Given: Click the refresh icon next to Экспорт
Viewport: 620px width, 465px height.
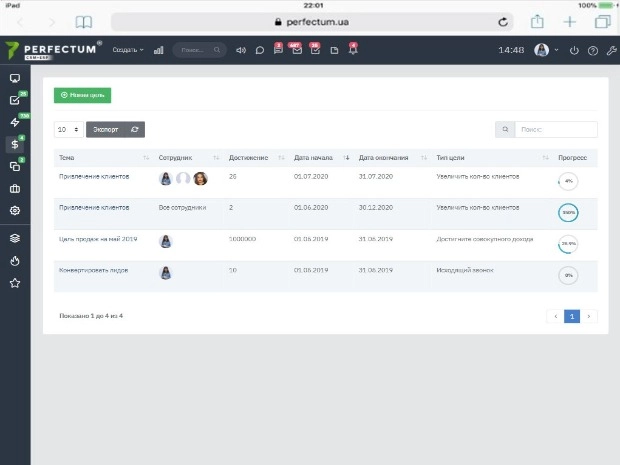Looking at the screenshot, I should (x=134, y=129).
